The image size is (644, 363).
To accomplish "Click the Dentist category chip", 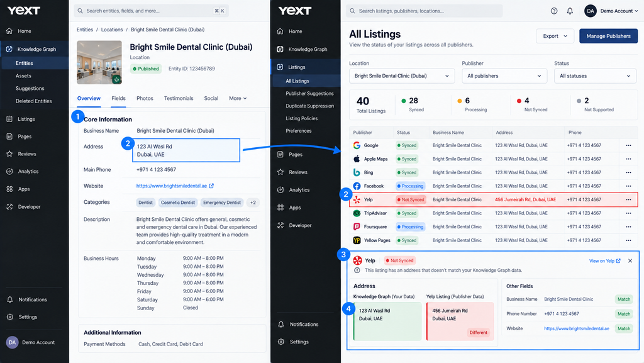I will [145, 203].
